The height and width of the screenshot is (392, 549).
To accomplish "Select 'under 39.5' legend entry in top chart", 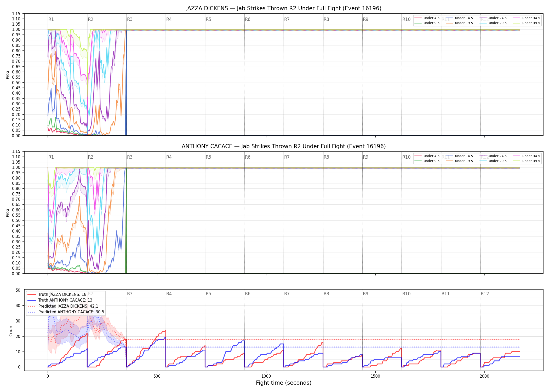I will tap(527, 23).
